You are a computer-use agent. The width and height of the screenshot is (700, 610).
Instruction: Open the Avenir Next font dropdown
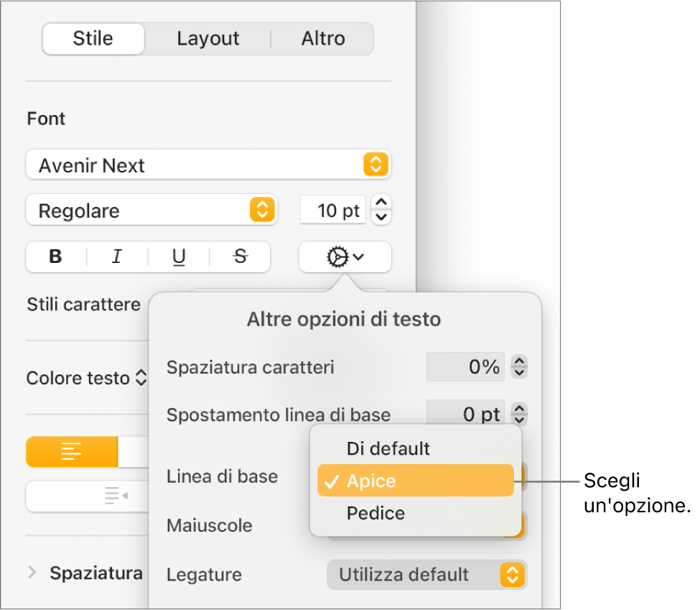208,165
